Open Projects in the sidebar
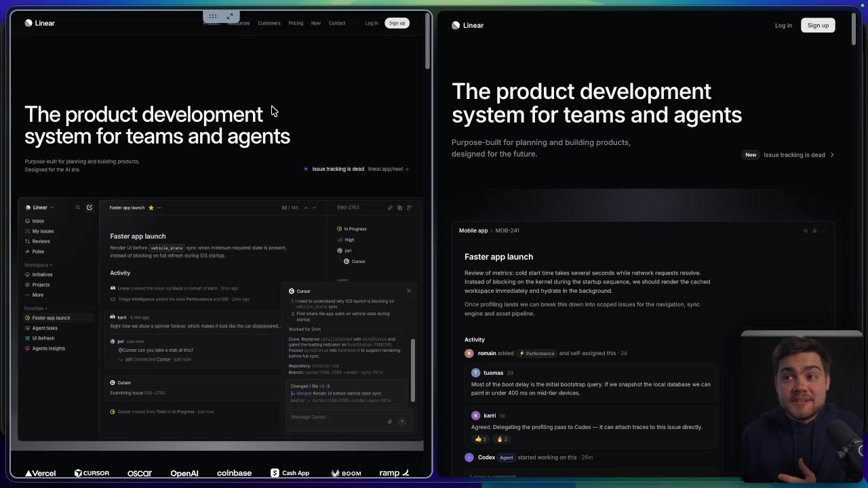868x488 pixels. tap(37, 285)
